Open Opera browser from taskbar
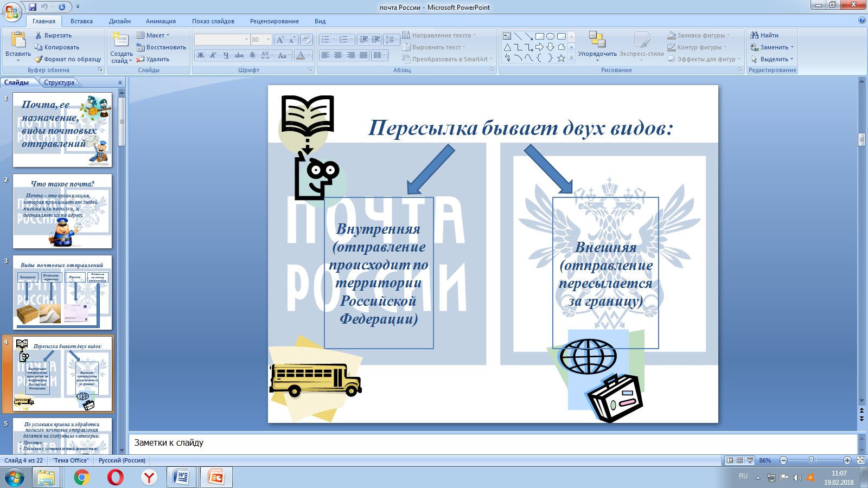 click(x=116, y=477)
